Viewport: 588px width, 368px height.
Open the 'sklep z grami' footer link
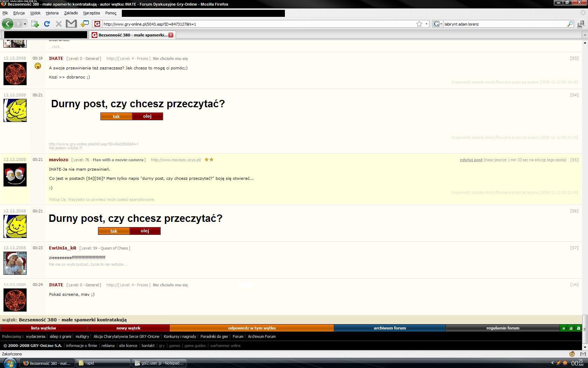60,336
